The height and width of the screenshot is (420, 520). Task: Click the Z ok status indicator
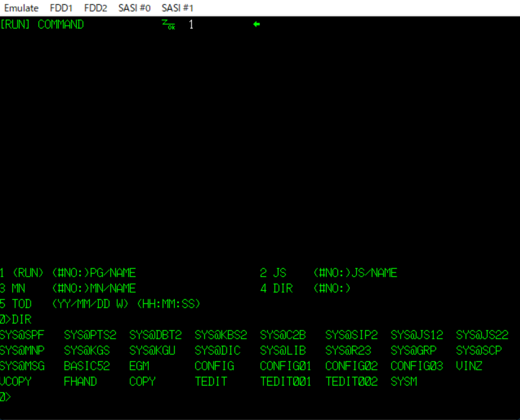[x=168, y=25]
